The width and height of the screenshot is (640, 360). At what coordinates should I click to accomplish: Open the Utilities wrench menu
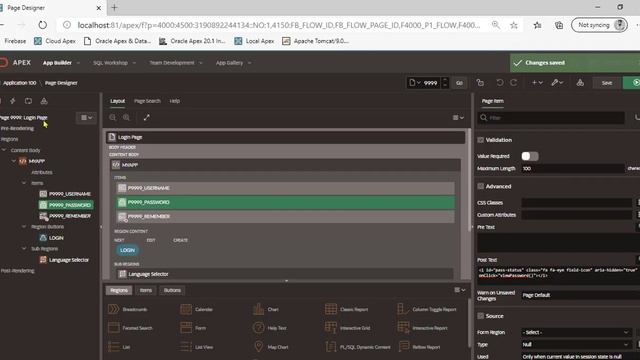tap(557, 83)
